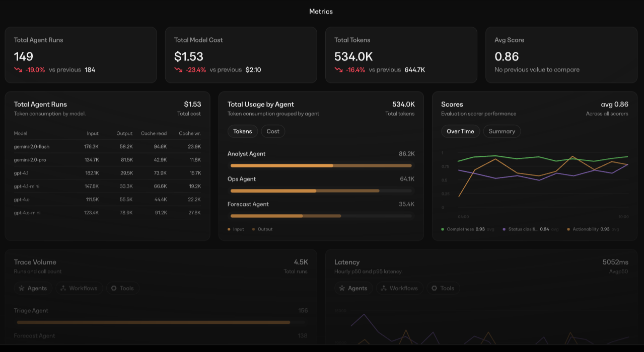Click the previous tokens value 644.7K
644x352 pixels.
[x=415, y=70]
